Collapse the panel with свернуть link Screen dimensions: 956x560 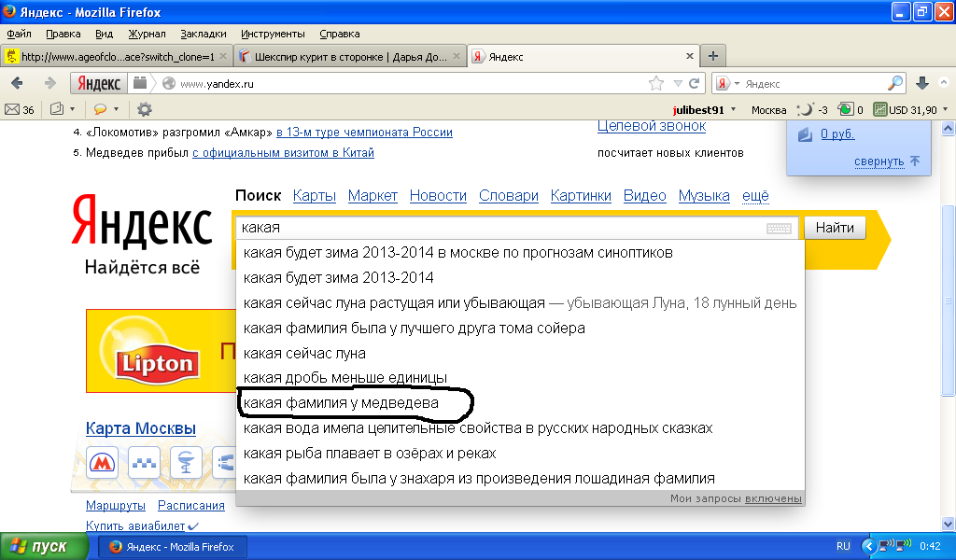click(x=879, y=161)
